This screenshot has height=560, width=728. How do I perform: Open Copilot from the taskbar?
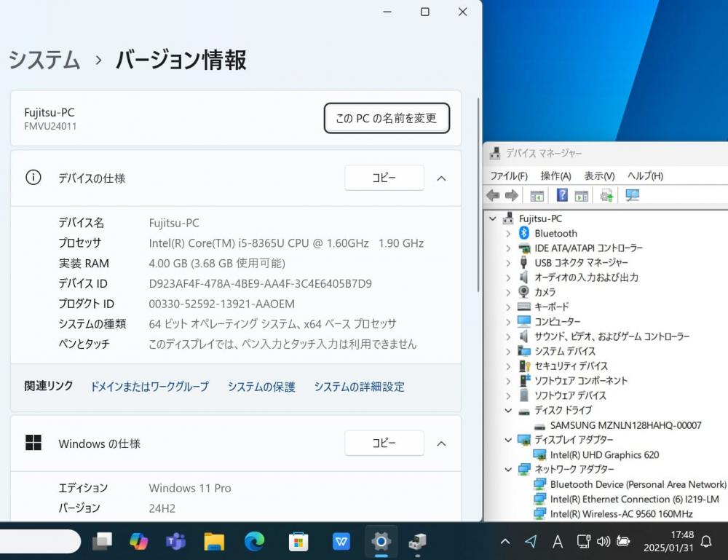(x=138, y=541)
